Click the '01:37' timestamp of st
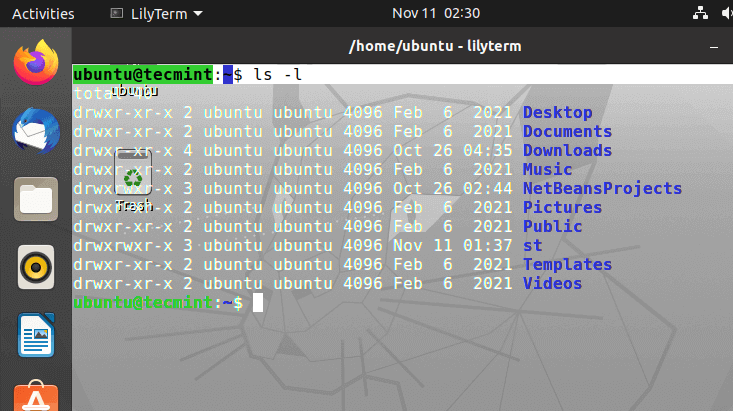The height and width of the screenshot is (411, 733). tap(488, 245)
